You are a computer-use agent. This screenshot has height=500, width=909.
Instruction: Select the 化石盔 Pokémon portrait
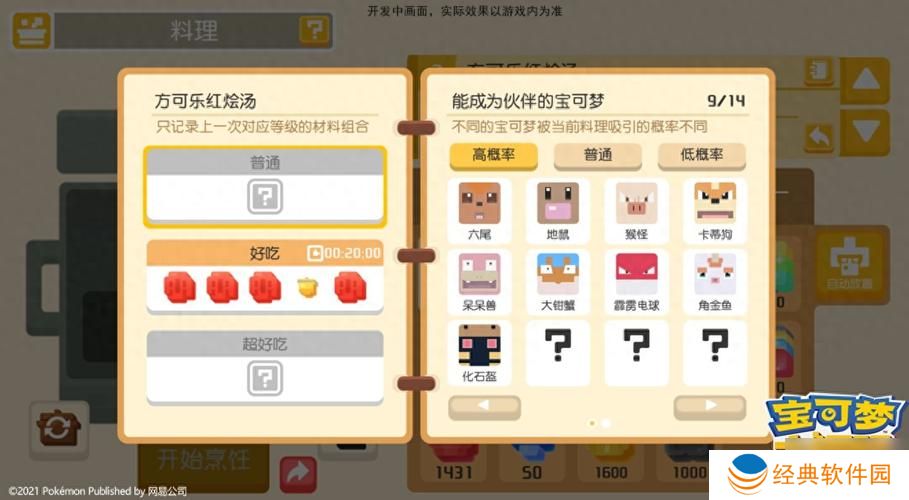tap(479, 345)
